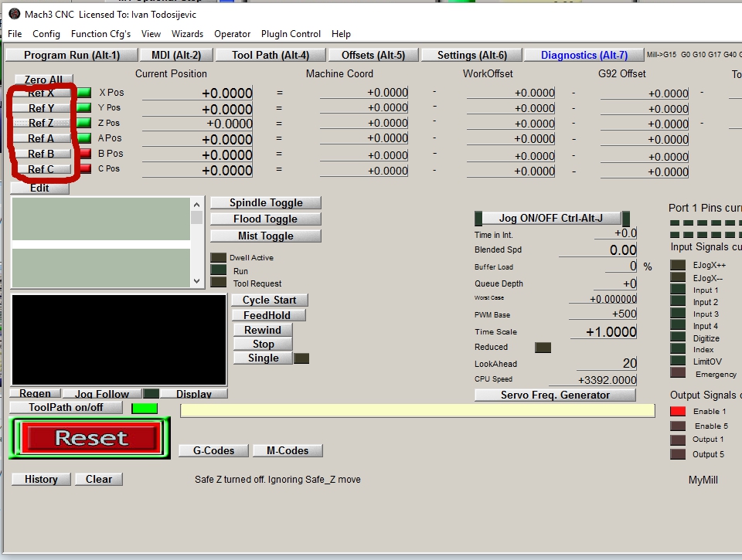The image size is (742, 560).
Task: Click the Emergency signal LED
Action: 678,373
